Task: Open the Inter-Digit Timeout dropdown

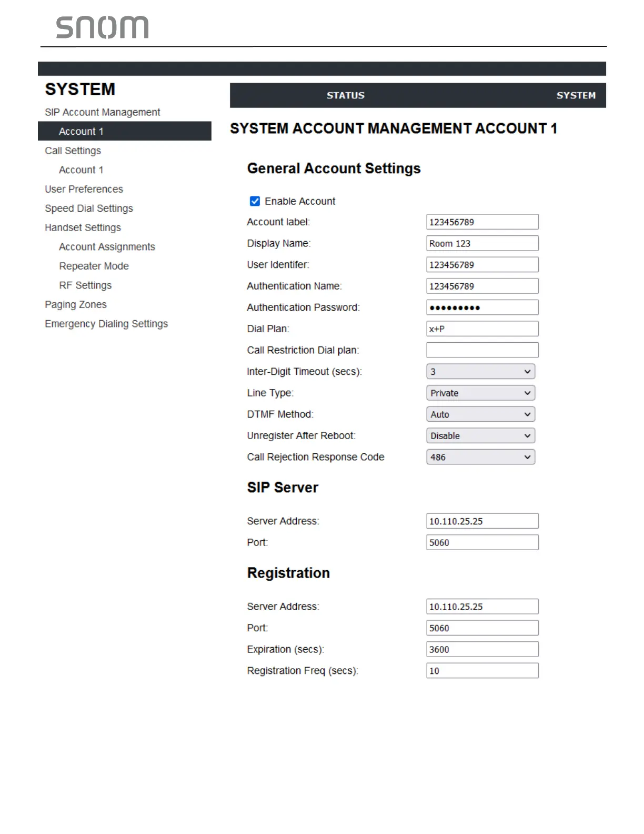Action: coord(480,372)
